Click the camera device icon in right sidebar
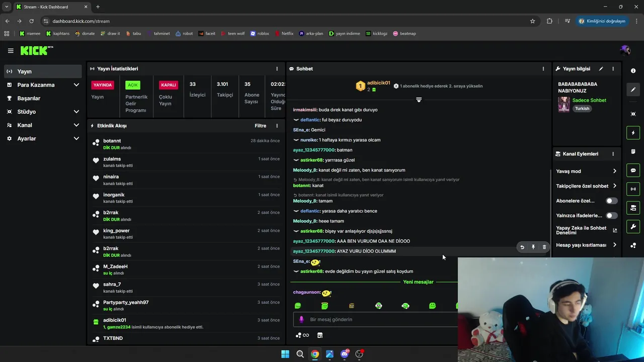The height and width of the screenshot is (362, 644). pos(633,208)
